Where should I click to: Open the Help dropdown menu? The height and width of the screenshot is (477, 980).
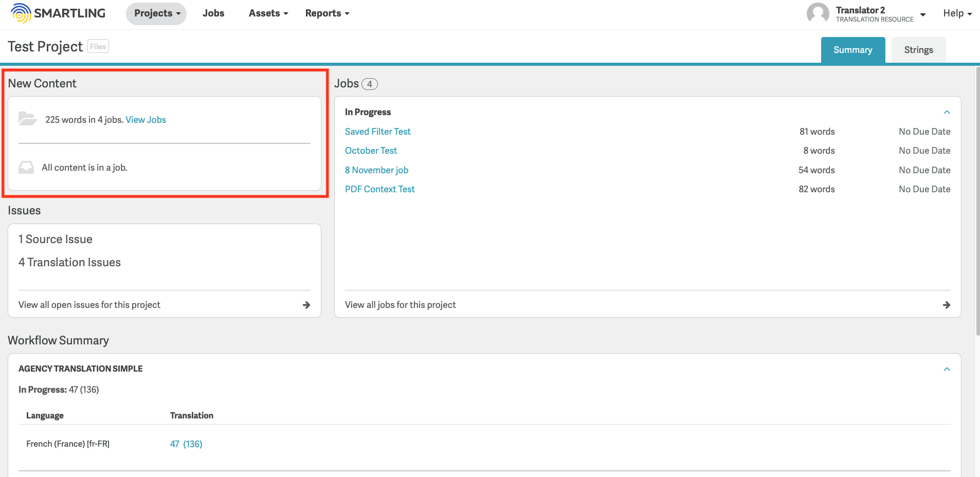957,13
